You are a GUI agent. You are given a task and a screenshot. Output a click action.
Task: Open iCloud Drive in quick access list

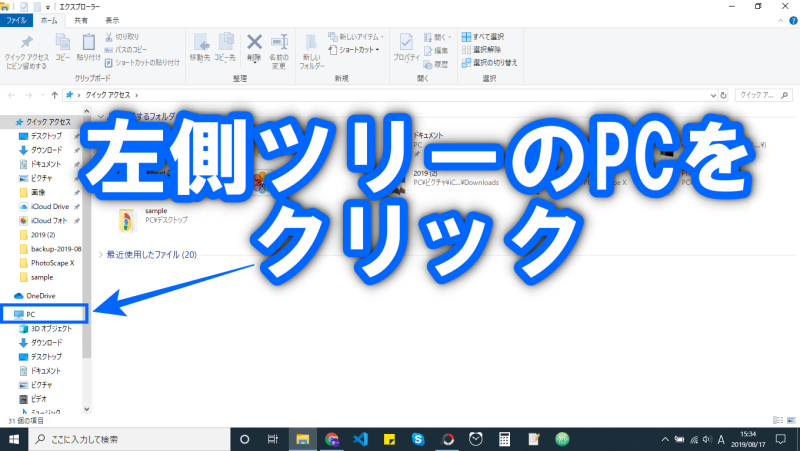click(47, 206)
